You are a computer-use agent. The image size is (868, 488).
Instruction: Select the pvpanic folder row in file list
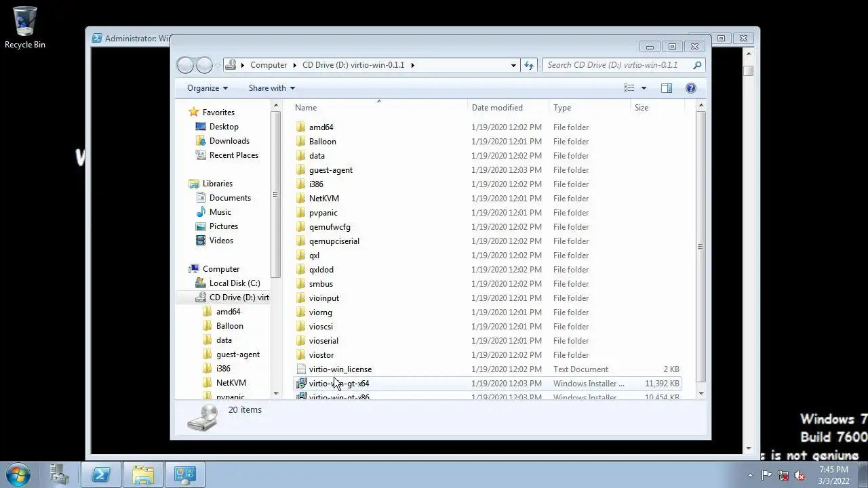click(x=486, y=213)
